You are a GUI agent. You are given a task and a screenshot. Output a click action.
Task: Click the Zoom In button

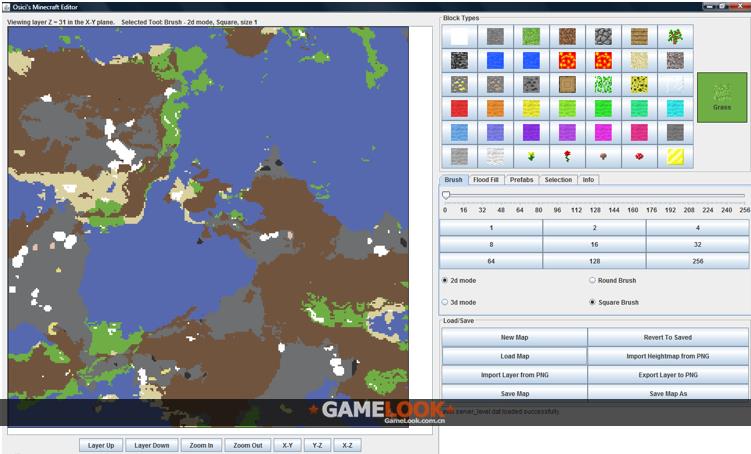pyautogui.click(x=201, y=445)
